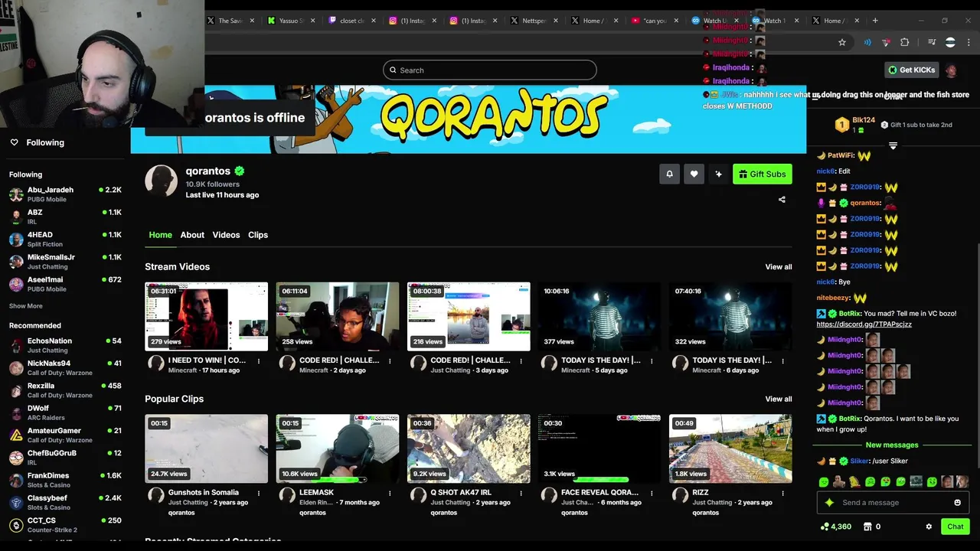The height and width of the screenshot is (551, 980).
Task: Open the 08:00:38 CODE RED video thumbnail
Action: click(x=469, y=317)
